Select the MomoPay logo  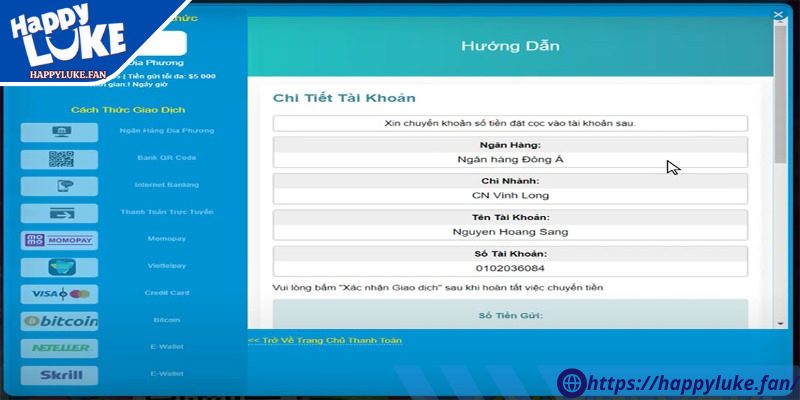point(59,240)
